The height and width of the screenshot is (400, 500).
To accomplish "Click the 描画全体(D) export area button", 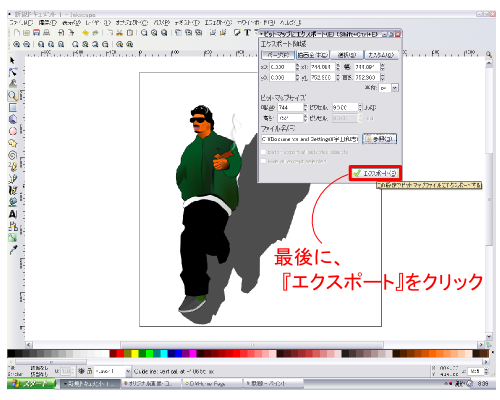I will pos(313,55).
